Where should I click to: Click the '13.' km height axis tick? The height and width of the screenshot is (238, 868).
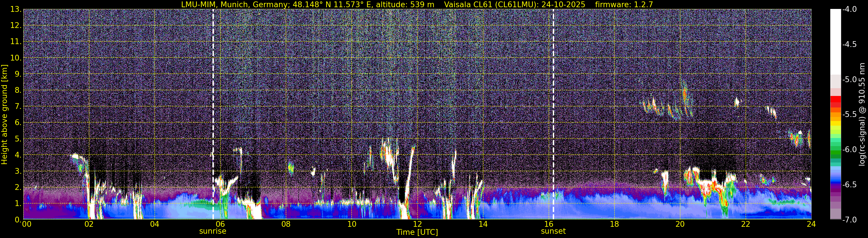16,9
